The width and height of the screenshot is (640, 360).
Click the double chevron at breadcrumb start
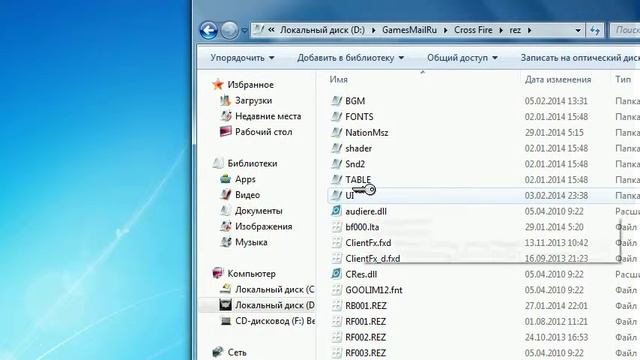(x=271, y=30)
